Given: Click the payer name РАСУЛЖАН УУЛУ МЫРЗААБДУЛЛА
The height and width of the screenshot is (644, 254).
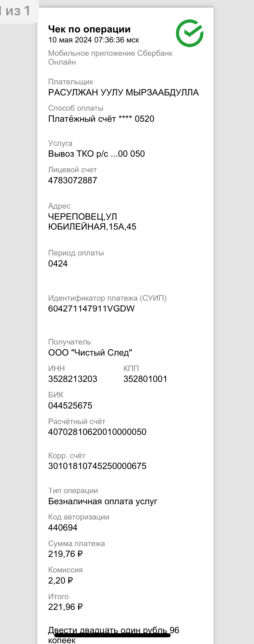Looking at the screenshot, I should tap(123, 92).
